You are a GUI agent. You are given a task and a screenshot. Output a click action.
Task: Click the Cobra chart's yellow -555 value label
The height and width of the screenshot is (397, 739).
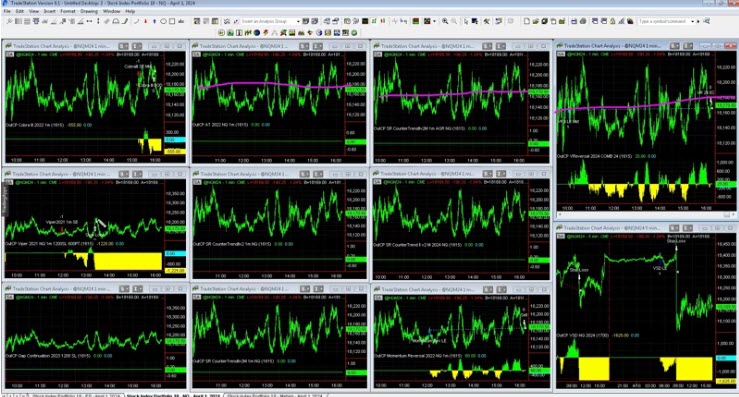click(x=174, y=151)
